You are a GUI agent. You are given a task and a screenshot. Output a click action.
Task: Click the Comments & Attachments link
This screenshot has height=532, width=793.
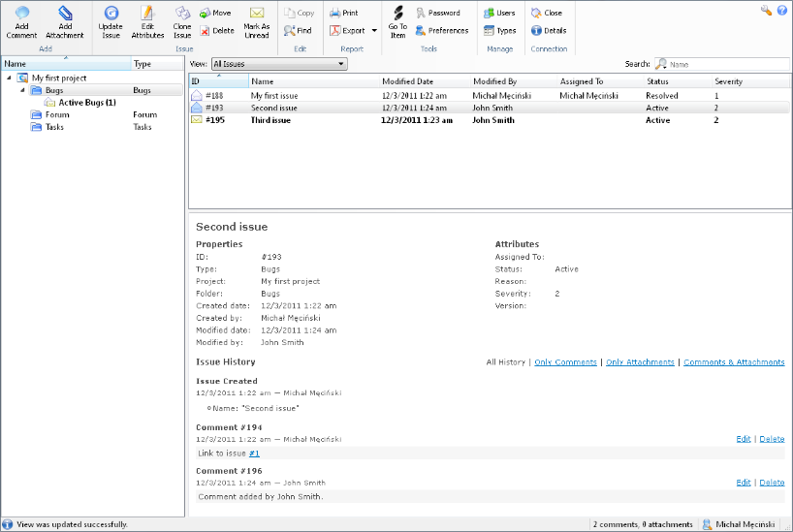[x=734, y=362]
